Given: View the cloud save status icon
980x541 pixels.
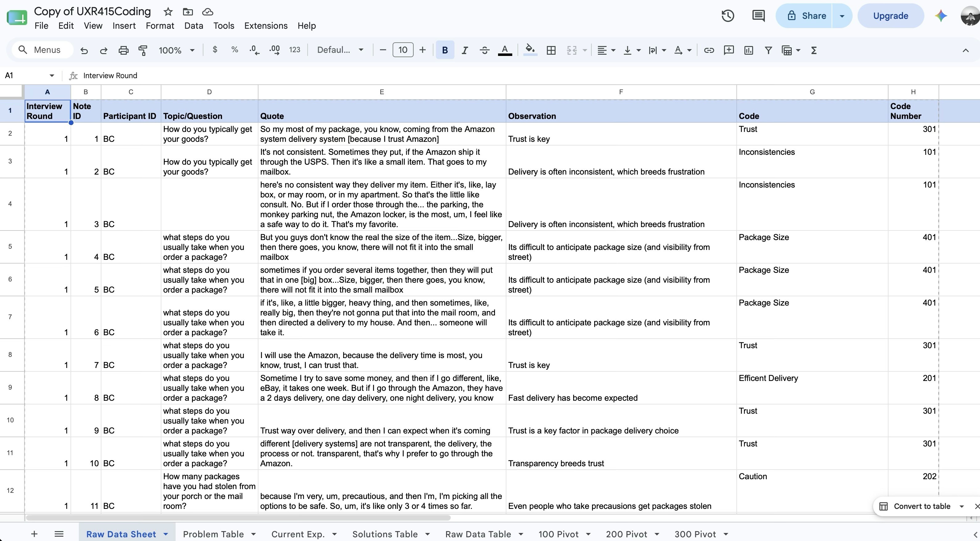Looking at the screenshot, I should coord(207,12).
